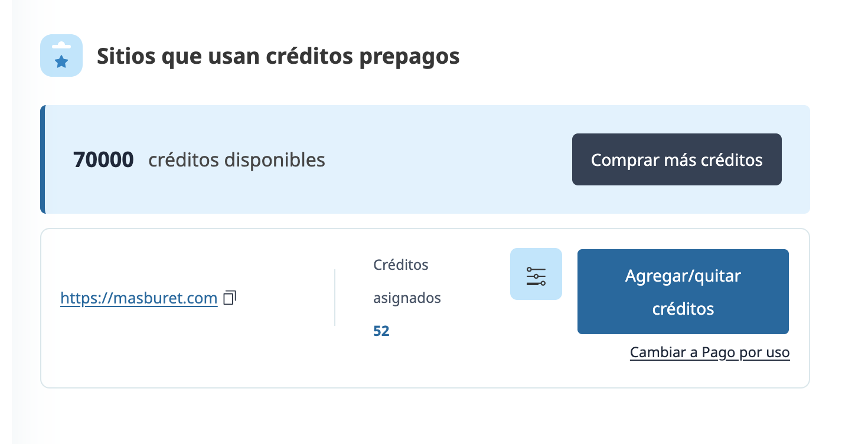
Task: Copy the masburet.com URL
Action: point(230,298)
